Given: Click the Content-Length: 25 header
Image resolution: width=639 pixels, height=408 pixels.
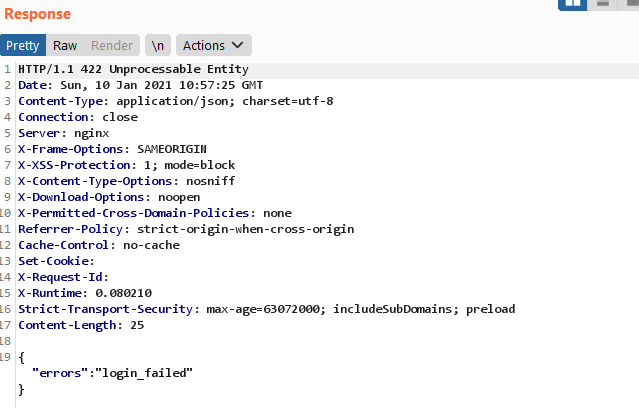Looking at the screenshot, I should click(81, 325).
